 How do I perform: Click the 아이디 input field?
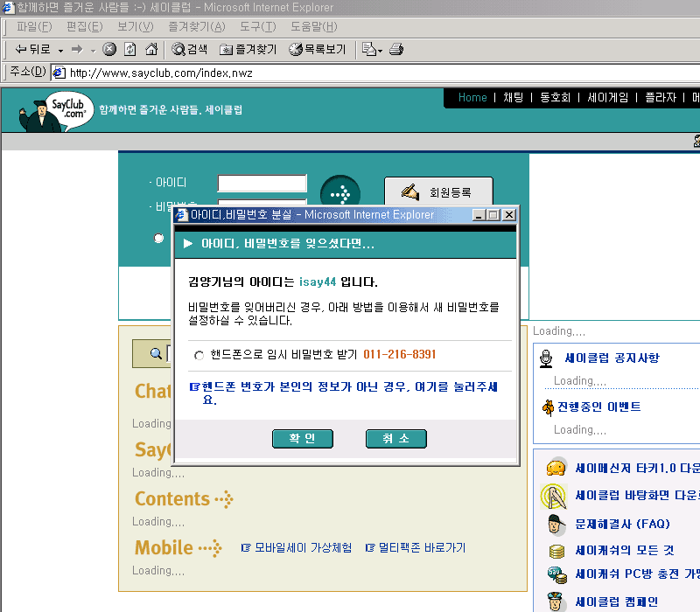[262, 183]
